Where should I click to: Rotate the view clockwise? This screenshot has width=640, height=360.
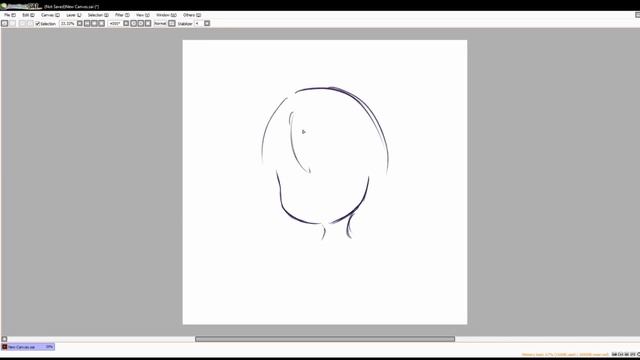point(141,24)
